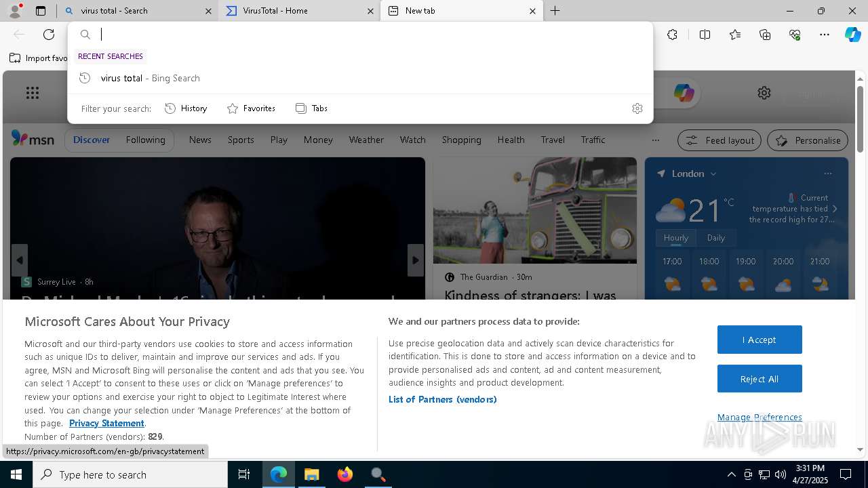Open the Play category

click(279, 140)
